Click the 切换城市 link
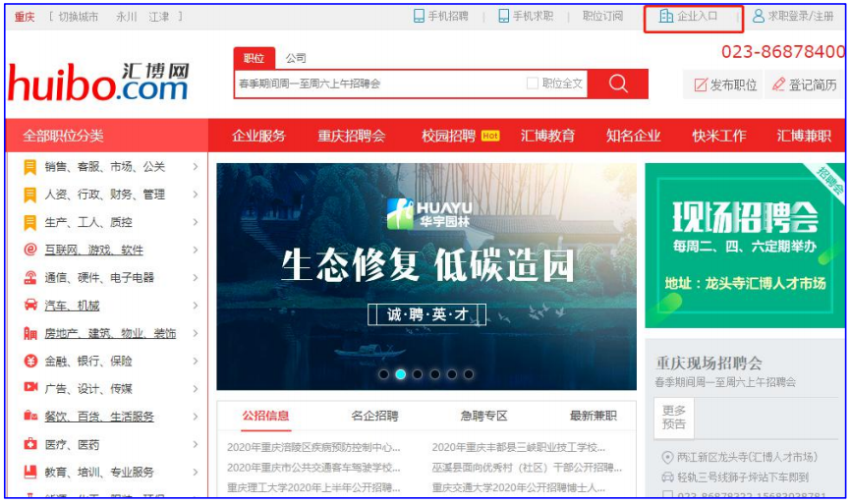Viewport: 850px width, 504px height. 78,17
